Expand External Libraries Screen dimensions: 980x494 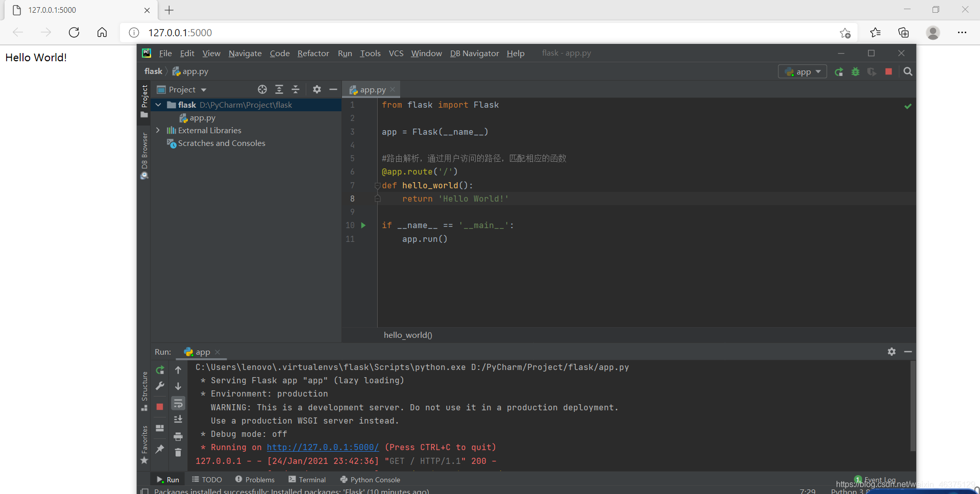pos(158,130)
